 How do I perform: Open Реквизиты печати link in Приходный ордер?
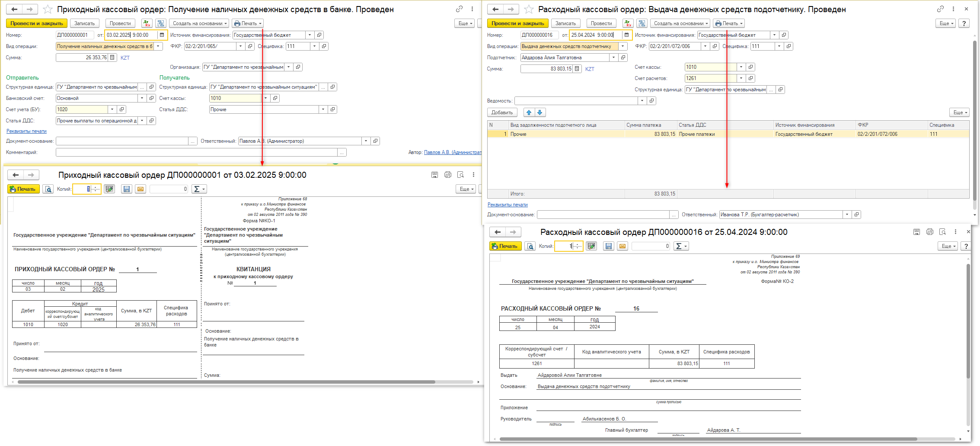pyautogui.click(x=26, y=131)
